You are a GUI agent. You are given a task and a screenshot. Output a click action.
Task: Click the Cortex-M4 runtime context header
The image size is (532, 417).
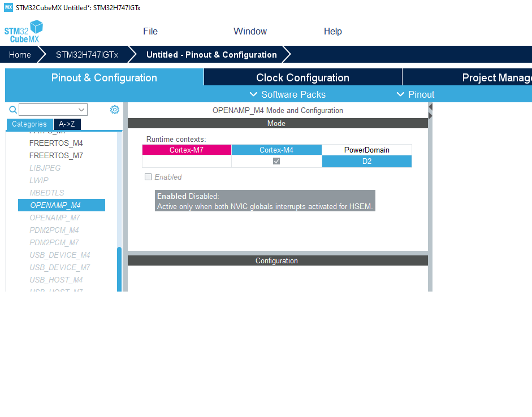(x=276, y=150)
